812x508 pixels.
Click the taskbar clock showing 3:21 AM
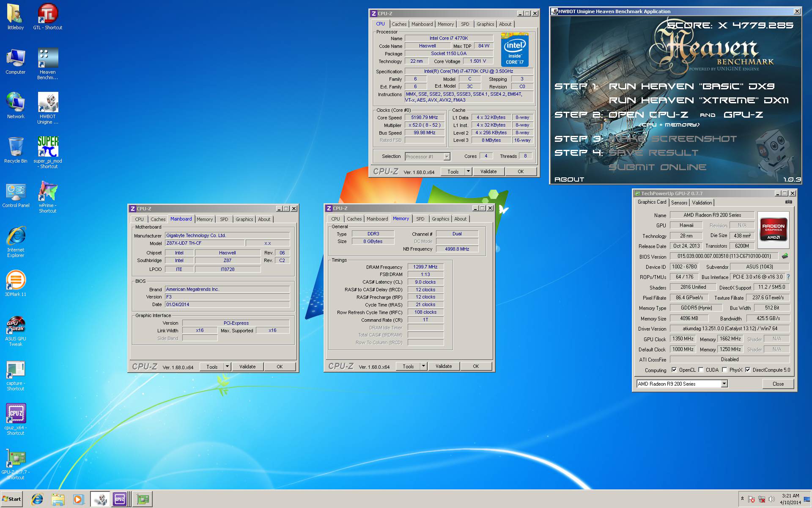[790, 499]
